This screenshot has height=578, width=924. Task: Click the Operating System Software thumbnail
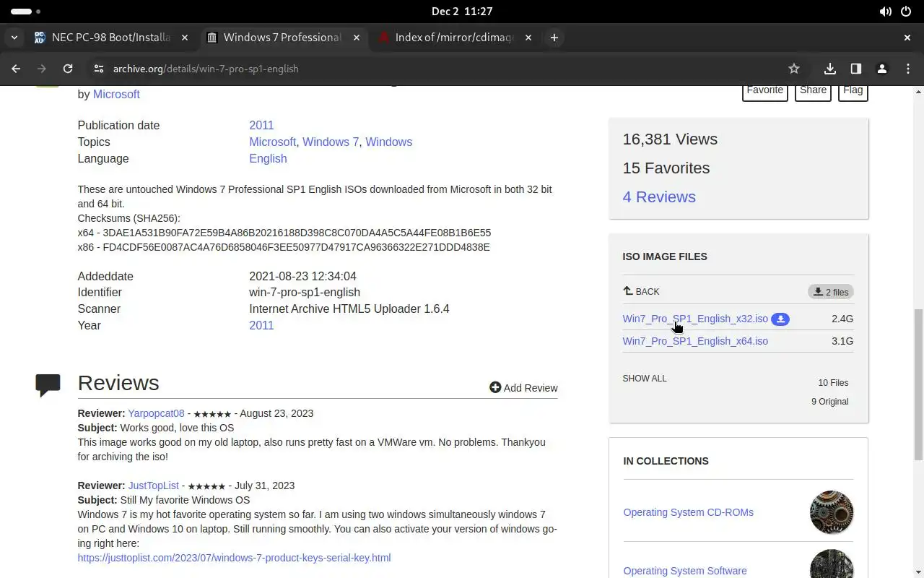coord(832,564)
